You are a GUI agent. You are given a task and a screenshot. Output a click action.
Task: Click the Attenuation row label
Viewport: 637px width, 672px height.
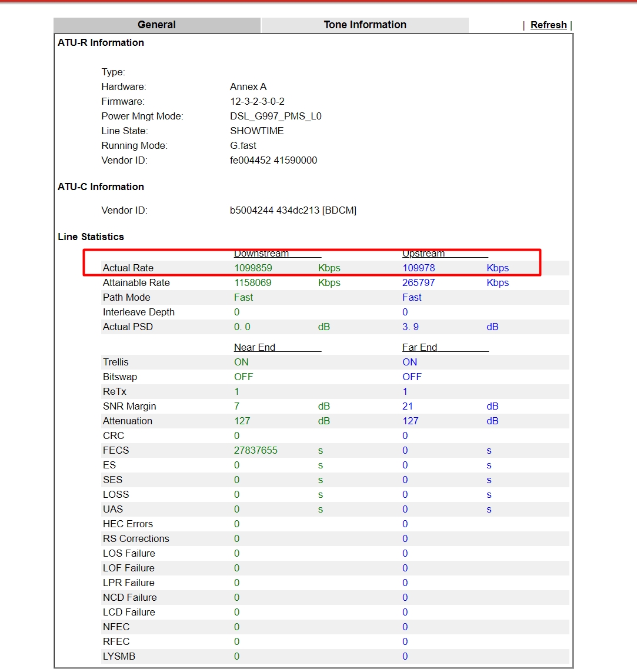(127, 421)
